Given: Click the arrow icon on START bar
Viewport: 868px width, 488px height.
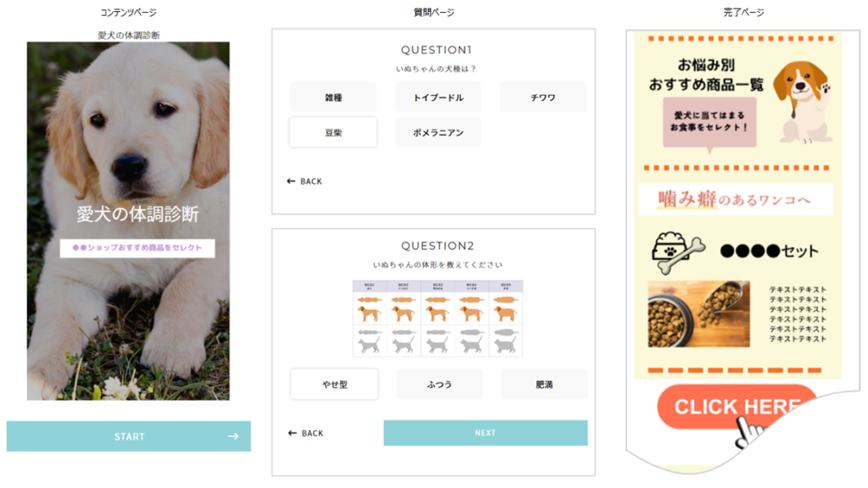Looking at the screenshot, I should pos(233,436).
